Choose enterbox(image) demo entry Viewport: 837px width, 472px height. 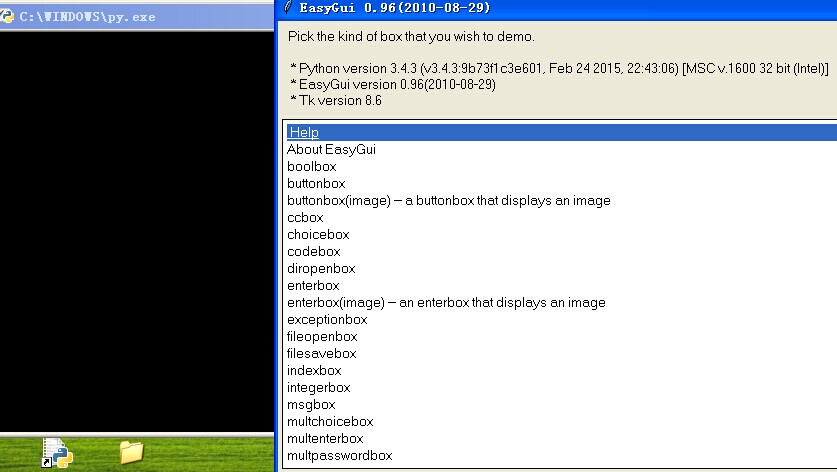(x=446, y=302)
